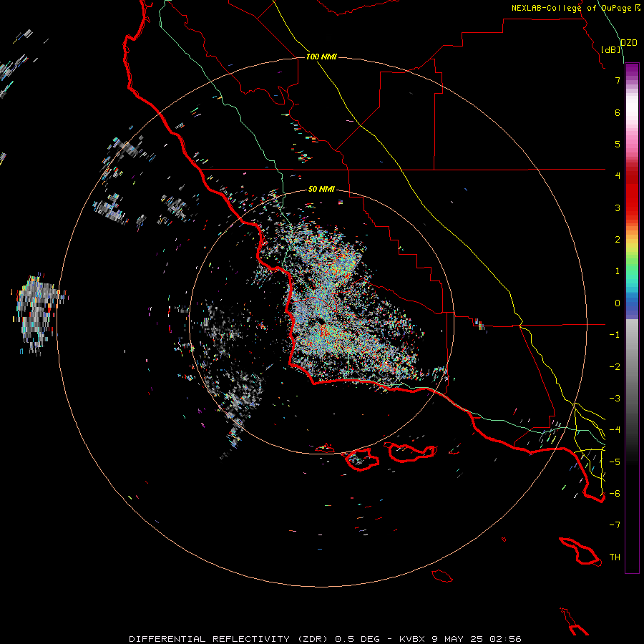Click the "7" value on color scale
The height and width of the screenshot is (644, 644).
coord(618,80)
